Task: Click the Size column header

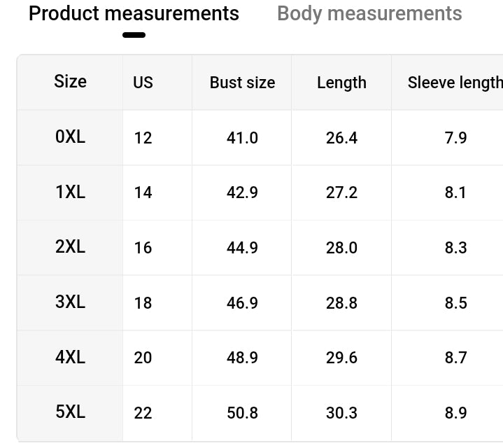Action: click(x=70, y=82)
